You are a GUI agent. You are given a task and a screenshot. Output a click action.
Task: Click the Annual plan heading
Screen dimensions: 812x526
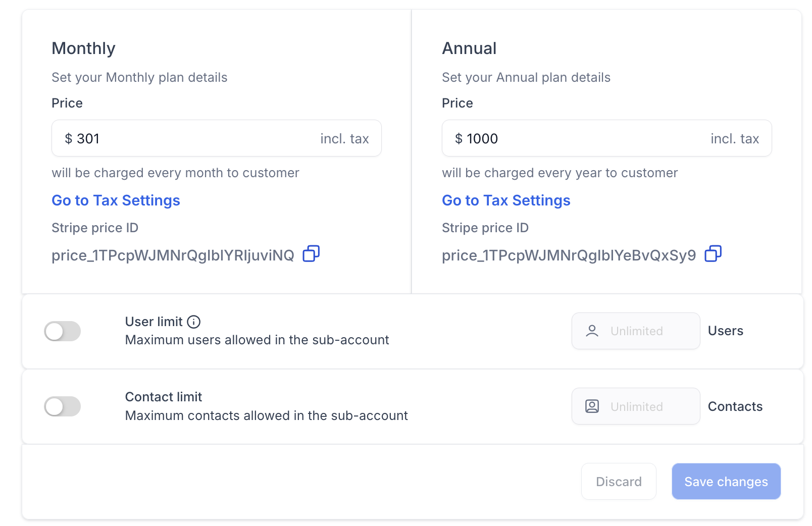469,48
